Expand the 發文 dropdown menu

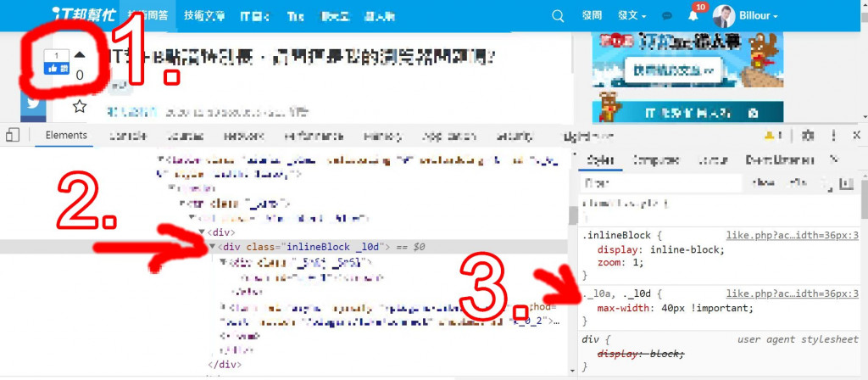(x=632, y=16)
